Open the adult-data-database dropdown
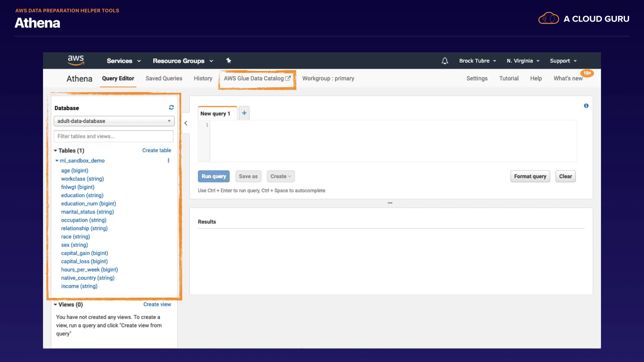This screenshot has height=362, width=644. (x=114, y=121)
